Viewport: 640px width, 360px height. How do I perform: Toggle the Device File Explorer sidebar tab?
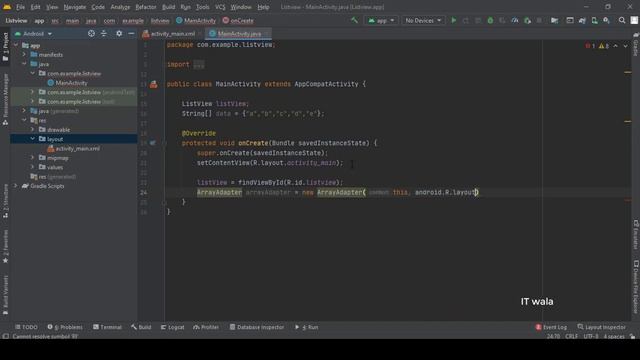click(x=636, y=287)
